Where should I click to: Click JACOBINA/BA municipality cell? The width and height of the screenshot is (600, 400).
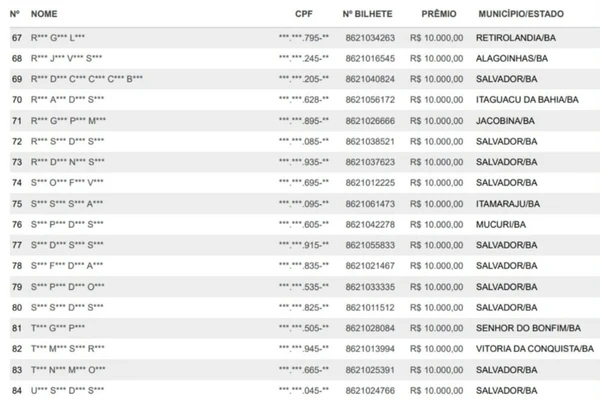pyautogui.click(x=505, y=121)
